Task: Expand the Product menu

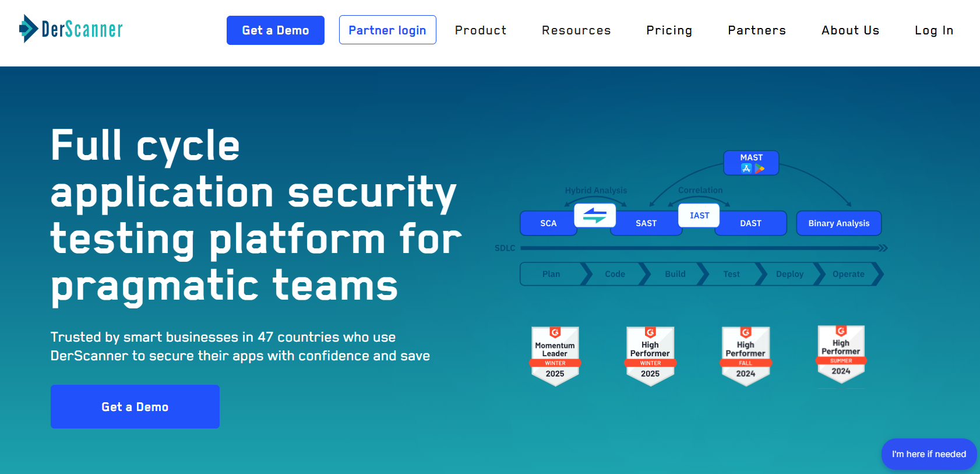Action: 480,30
